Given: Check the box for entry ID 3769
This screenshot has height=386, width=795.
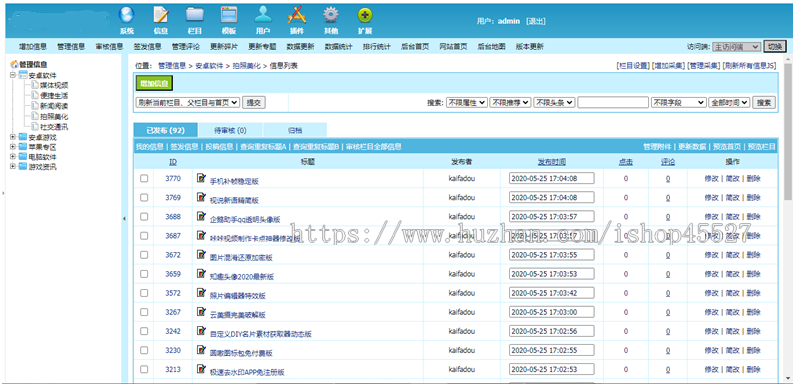Looking at the screenshot, I should pos(144,197).
